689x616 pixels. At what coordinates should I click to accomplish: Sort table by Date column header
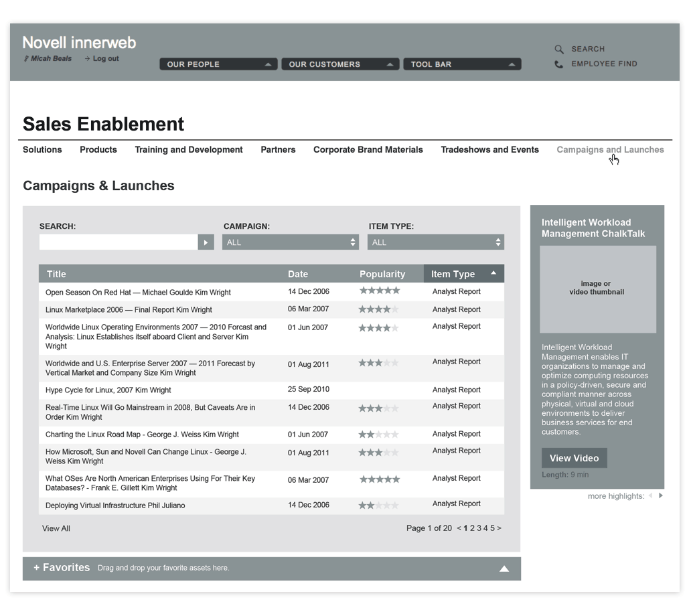(x=298, y=274)
